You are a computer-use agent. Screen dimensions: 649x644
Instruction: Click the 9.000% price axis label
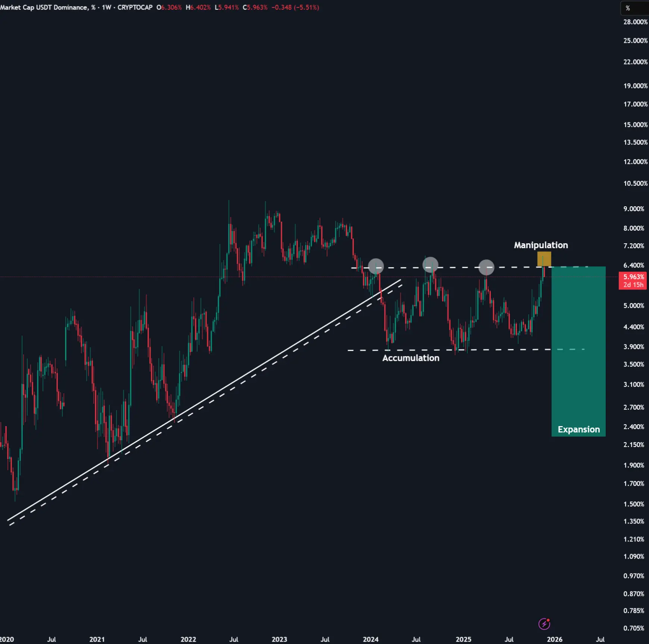tap(634, 209)
